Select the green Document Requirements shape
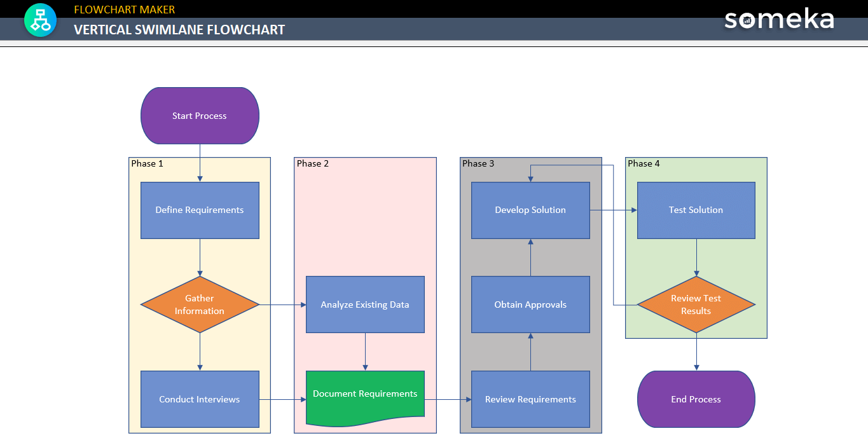Viewport: 868px width, 445px height. tap(365, 394)
